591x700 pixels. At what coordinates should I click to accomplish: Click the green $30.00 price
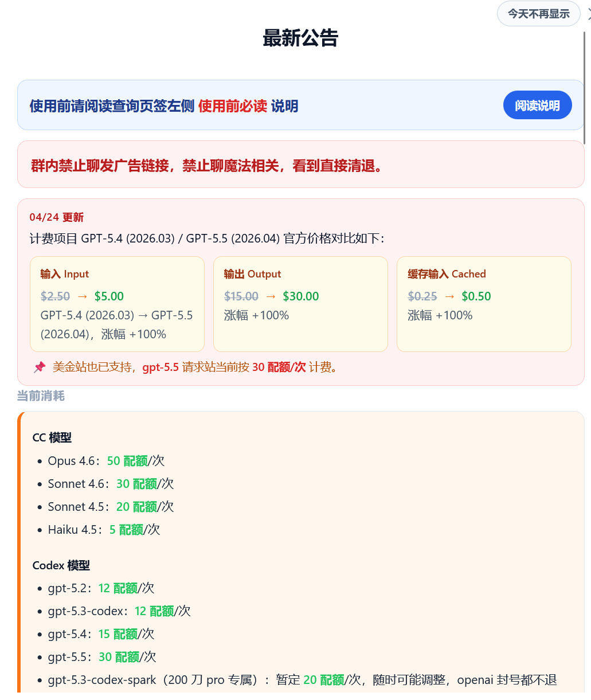[301, 296]
